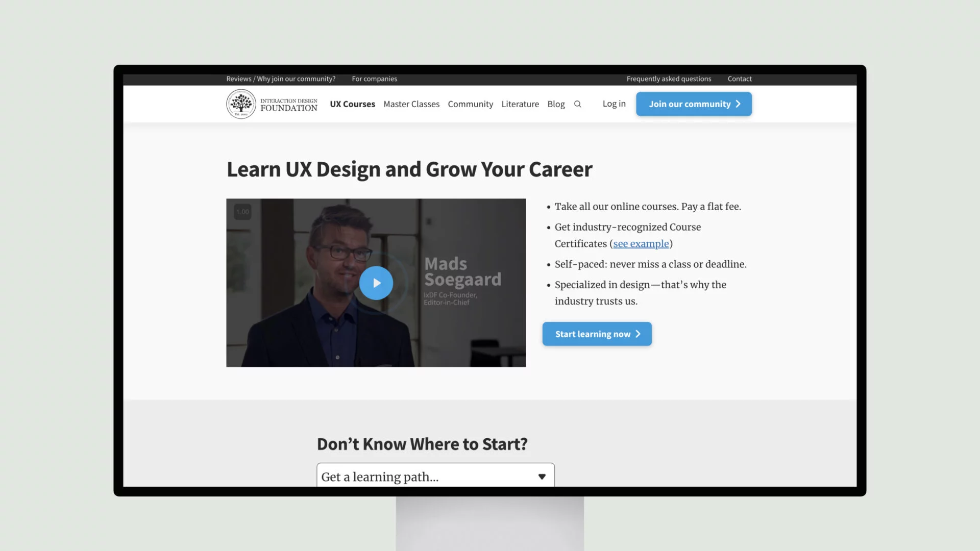Click the Interaction Design Foundation logo icon

[x=240, y=103]
